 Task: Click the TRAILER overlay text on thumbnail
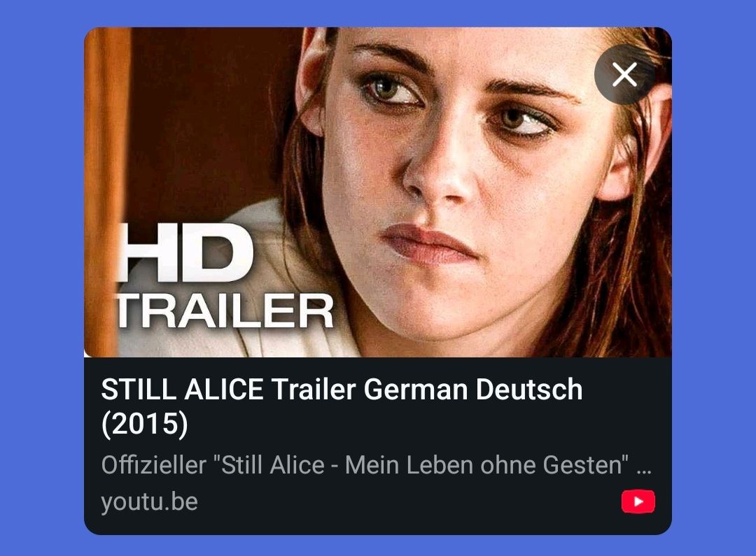click(225, 311)
